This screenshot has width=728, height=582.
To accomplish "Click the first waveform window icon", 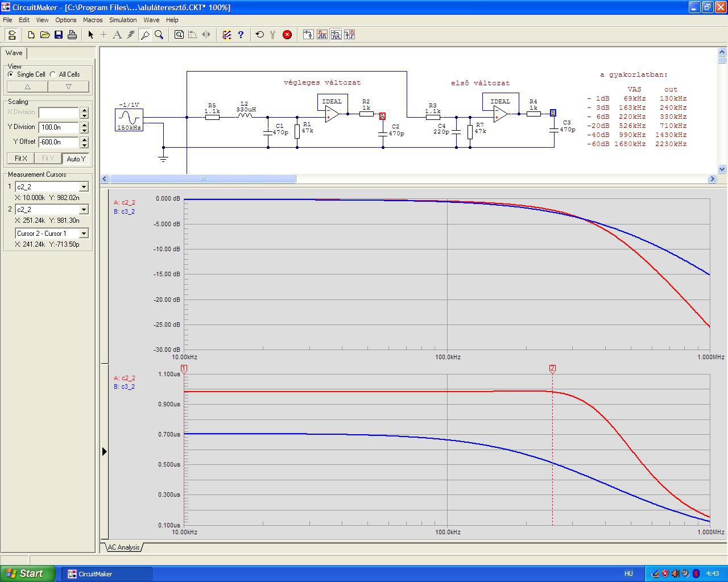I will point(308,35).
